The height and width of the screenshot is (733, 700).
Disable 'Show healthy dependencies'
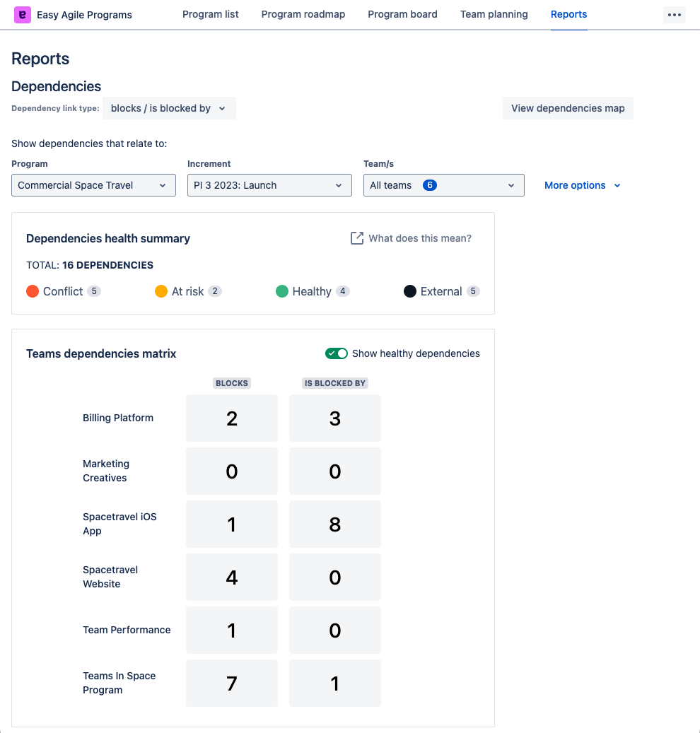(337, 353)
